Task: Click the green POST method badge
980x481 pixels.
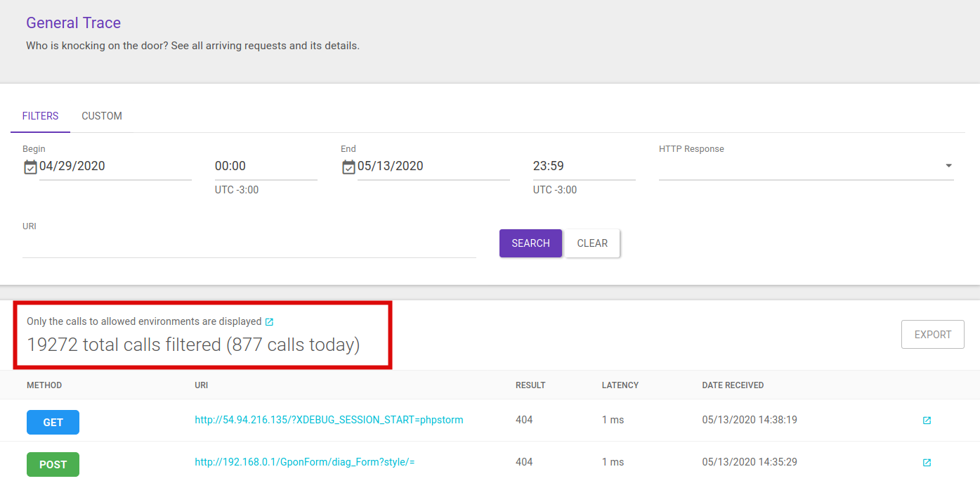Action: (53, 465)
